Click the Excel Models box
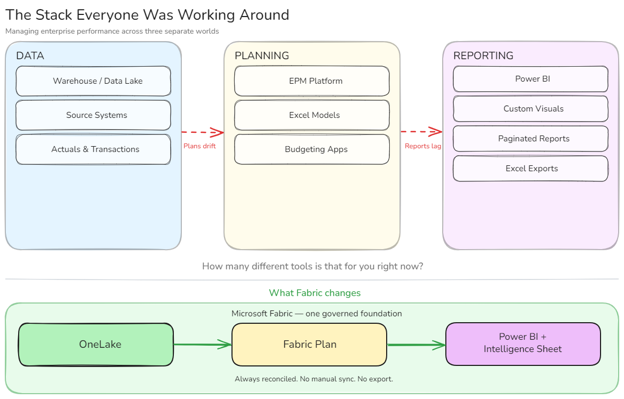624x399 pixels. pyautogui.click(x=312, y=115)
